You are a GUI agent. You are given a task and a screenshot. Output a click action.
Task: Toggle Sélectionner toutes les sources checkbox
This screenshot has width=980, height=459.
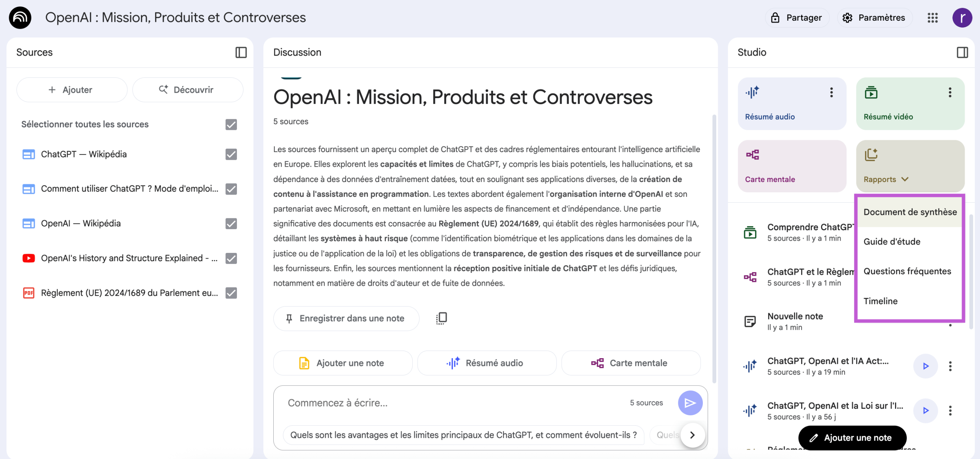[x=231, y=125]
